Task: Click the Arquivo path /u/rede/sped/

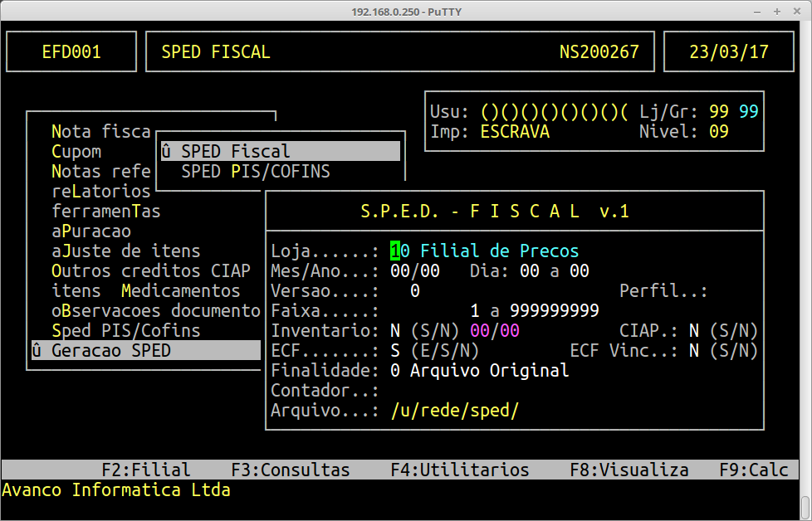Action: [x=455, y=411]
